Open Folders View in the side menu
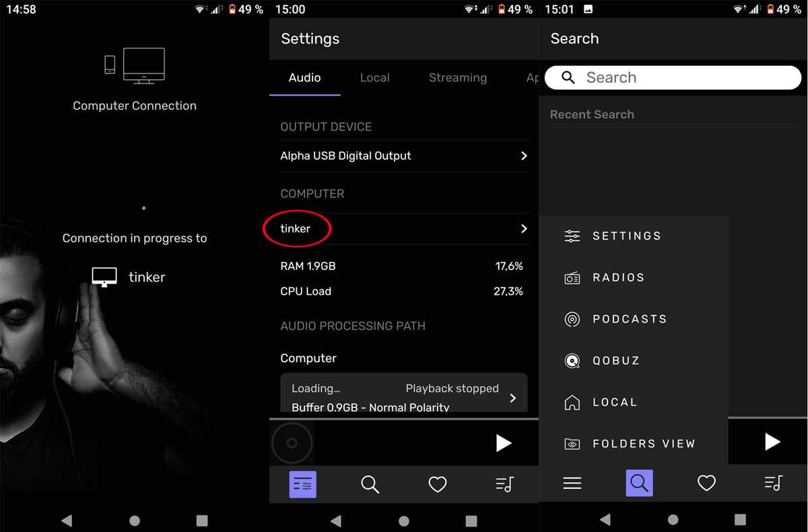Screen dimensions: 808x532 (643, 444)
